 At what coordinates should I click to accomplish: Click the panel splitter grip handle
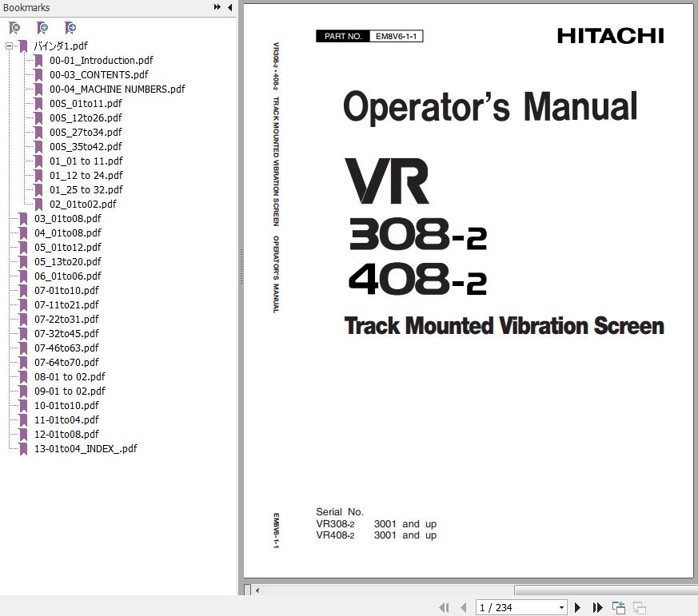click(x=241, y=266)
